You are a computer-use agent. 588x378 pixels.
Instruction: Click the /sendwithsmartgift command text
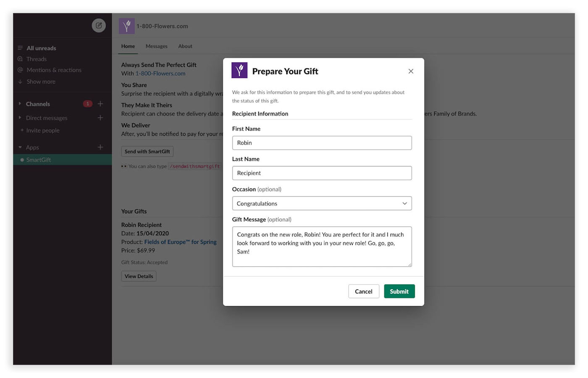(194, 167)
